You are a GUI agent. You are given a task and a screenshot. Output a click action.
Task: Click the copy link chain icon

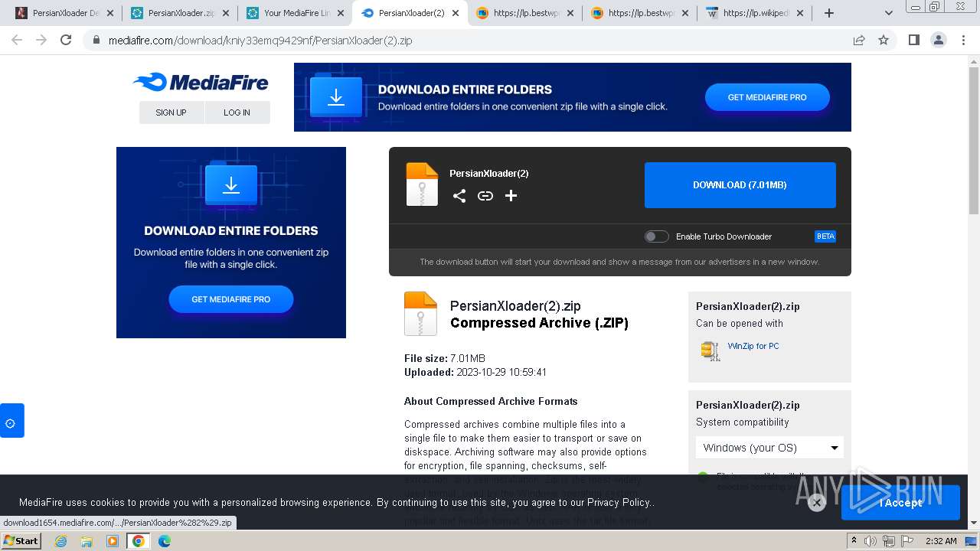485,196
